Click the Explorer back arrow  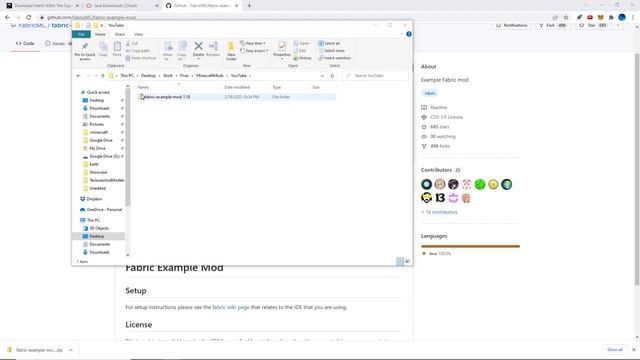point(78,76)
